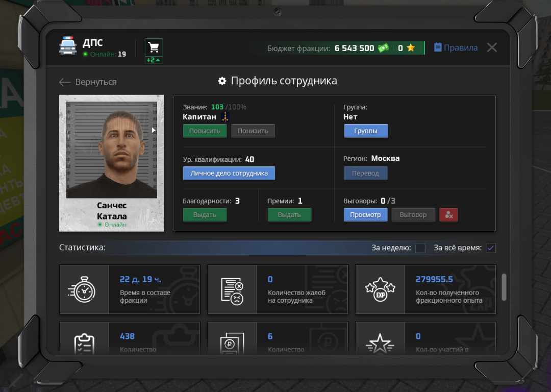Issue a reprimand with Выговор button

tap(413, 214)
